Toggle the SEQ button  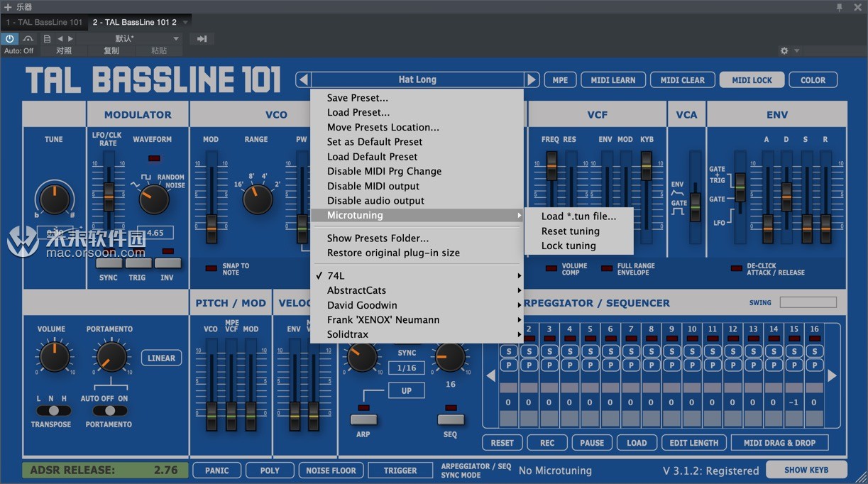point(450,419)
